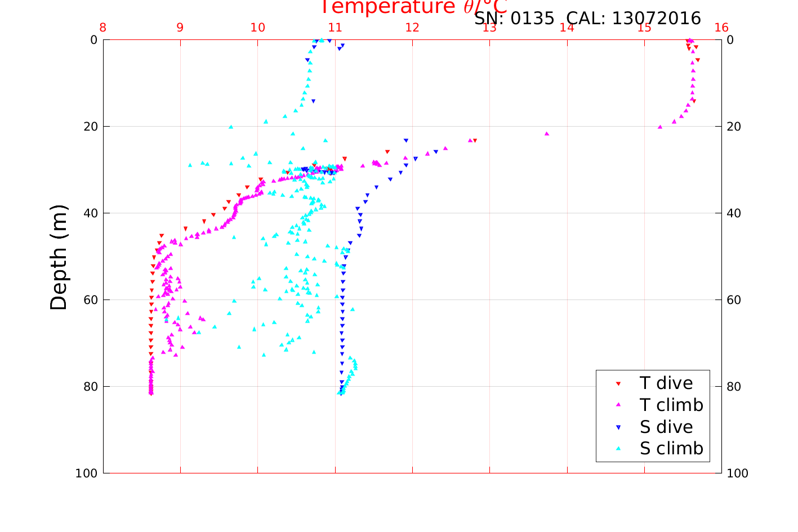The height and width of the screenshot is (532, 798).
Task: Click the top axis tick label 16
Action: [x=721, y=28]
